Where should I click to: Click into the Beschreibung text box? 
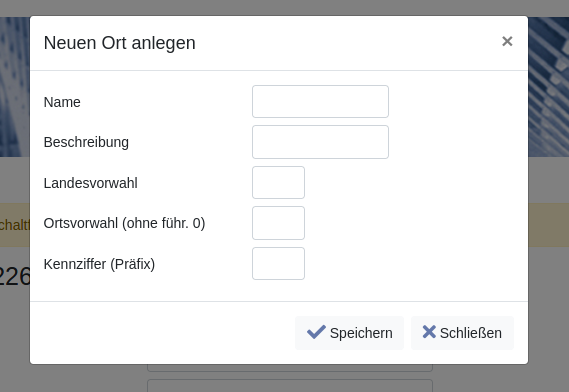(320, 142)
